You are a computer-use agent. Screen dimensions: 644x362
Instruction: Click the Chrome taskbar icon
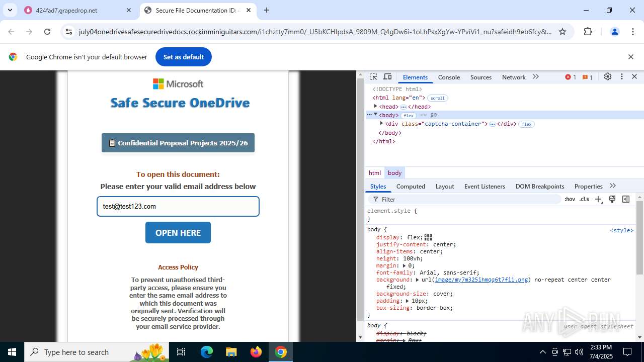click(281, 352)
